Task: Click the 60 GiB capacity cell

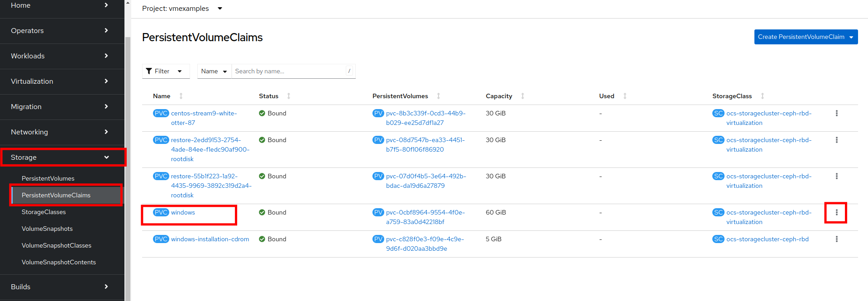Action: [496, 212]
